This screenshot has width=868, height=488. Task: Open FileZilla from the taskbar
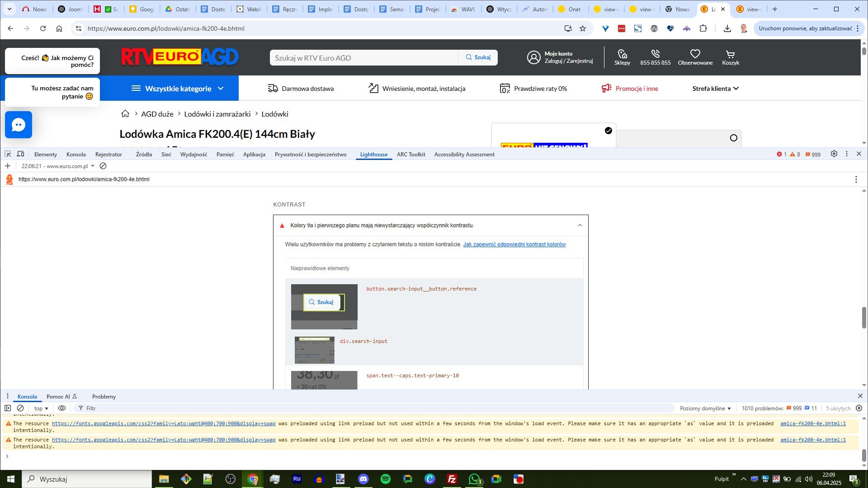452,479
